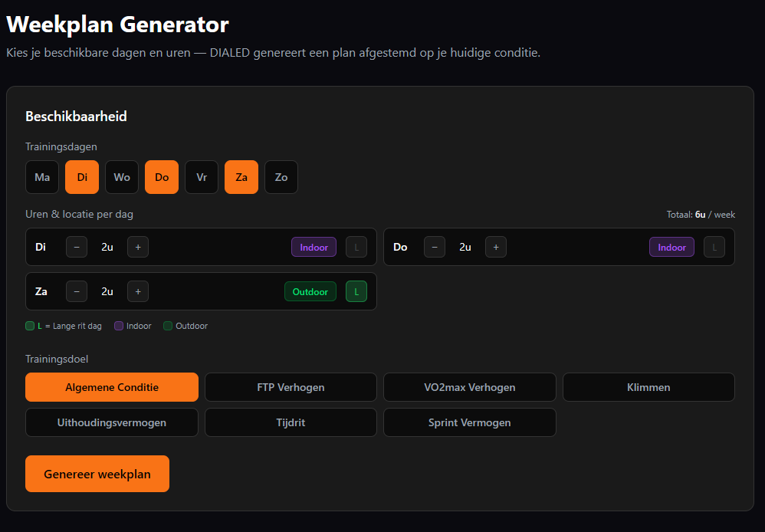This screenshot has width=765, height=532.
Task: Increase Thursday (Do) hours with plus button
Action: pos(496,247)
